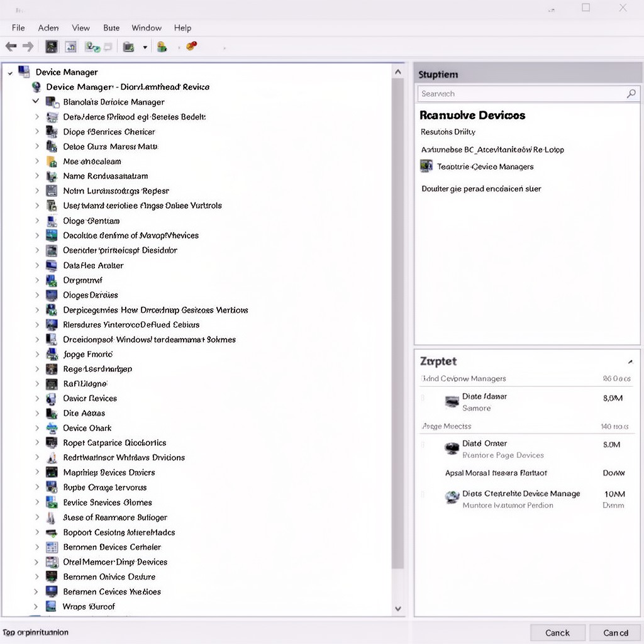Click icon beside Ɛevlice Snevices Blomes
The height and width of the screenshot is (644, 644).
52,502
